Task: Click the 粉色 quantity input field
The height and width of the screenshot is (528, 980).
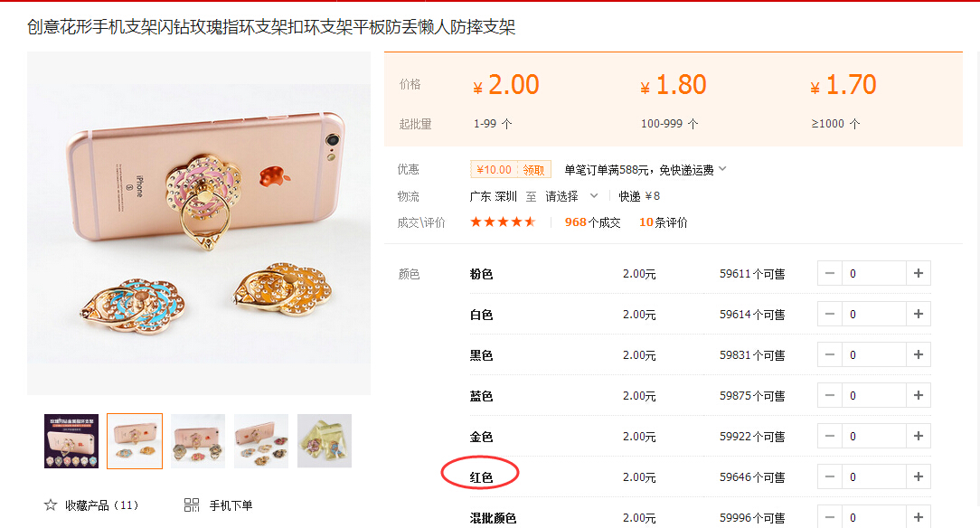Action: pyautogui.click(x=873, y=273)
